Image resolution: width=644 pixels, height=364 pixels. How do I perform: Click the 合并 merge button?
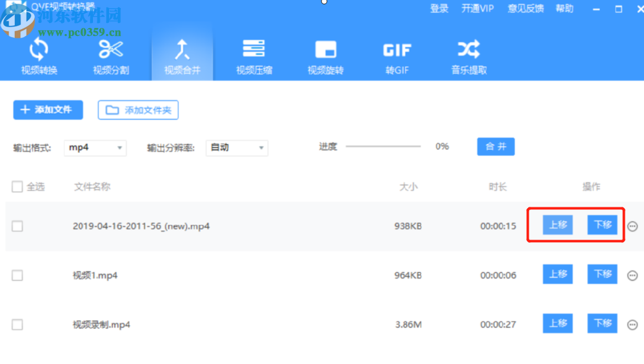pos(495,146)
